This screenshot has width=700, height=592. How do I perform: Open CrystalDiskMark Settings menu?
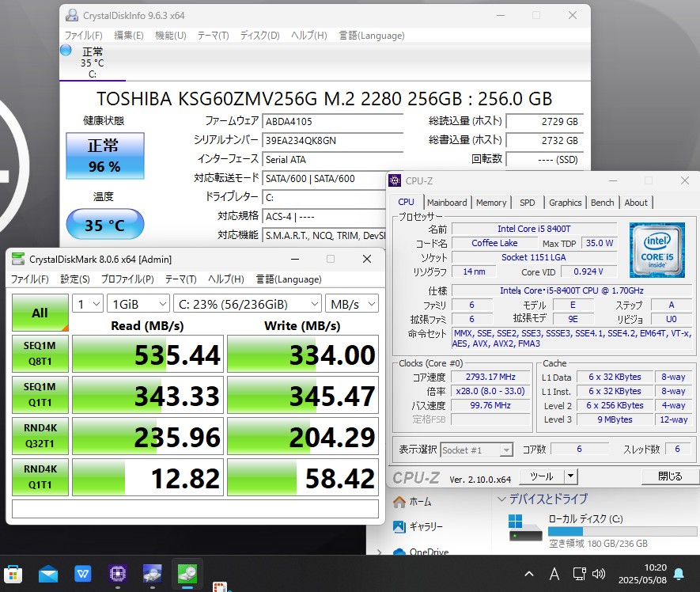pos(75,279)
